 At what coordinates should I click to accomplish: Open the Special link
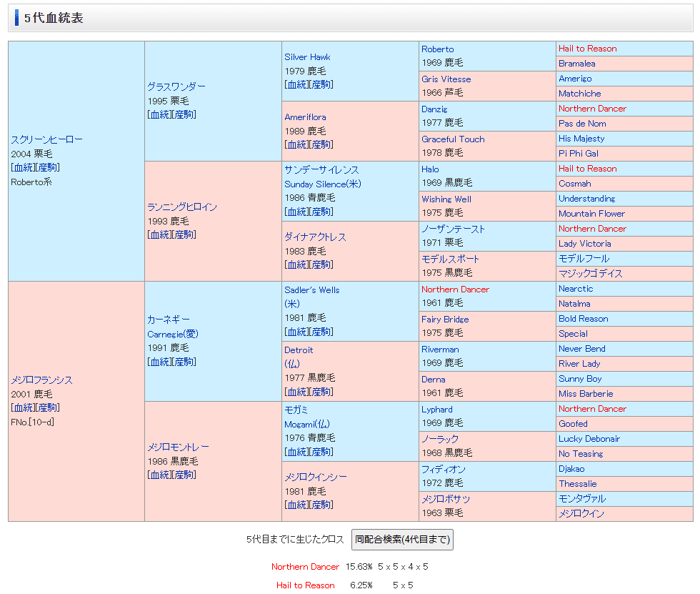(573, 334)
